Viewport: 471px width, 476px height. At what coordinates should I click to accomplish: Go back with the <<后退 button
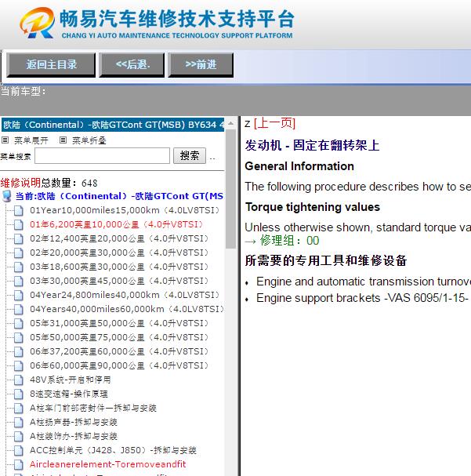pyautogui.click(x=132, y=64)
